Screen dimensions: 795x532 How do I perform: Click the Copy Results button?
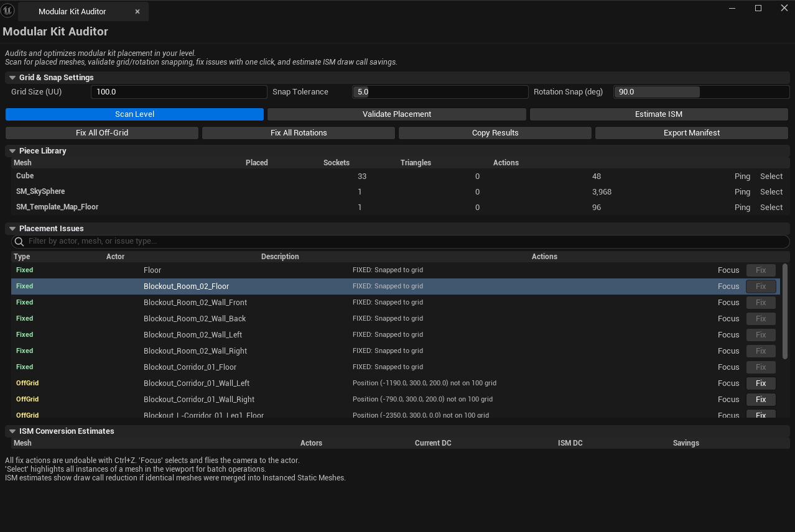[495, 133]
